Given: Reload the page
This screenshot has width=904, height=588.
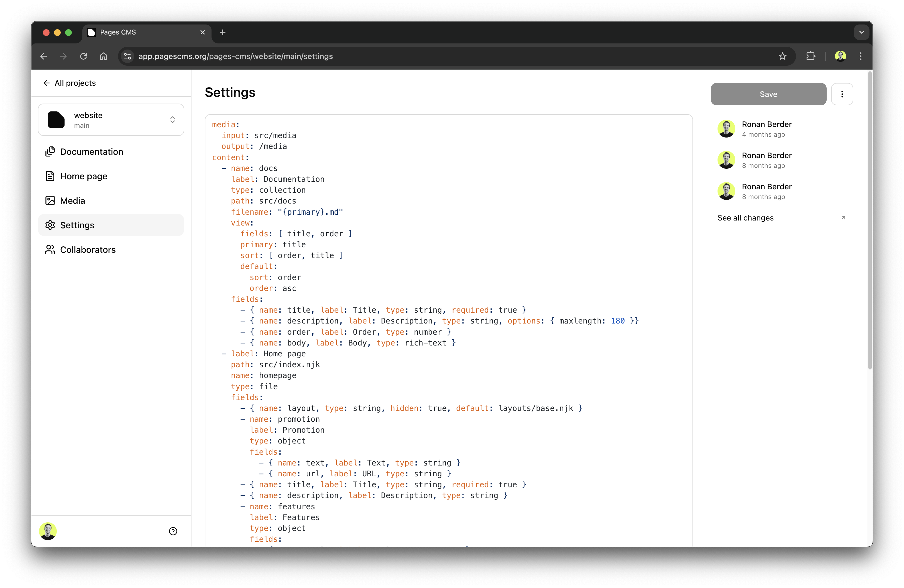Looking at the screenshot, I should [83, 56].
